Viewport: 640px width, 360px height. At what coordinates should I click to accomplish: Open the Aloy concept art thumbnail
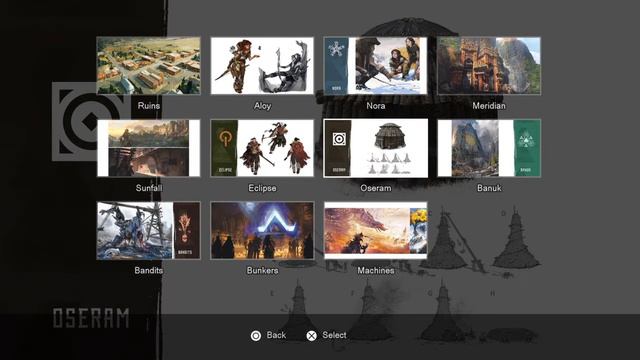(x=262, y=66)
